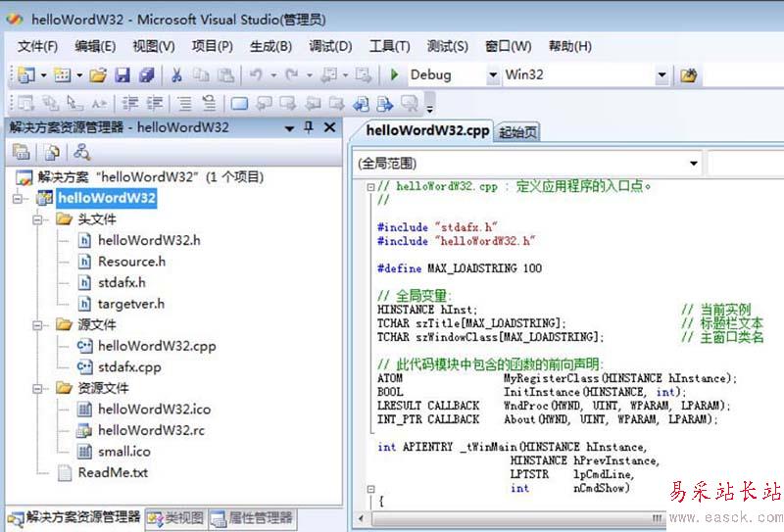The image size is (784, 532).
Task: Open the 编辑(E) menu
Action: click(95, 46)
